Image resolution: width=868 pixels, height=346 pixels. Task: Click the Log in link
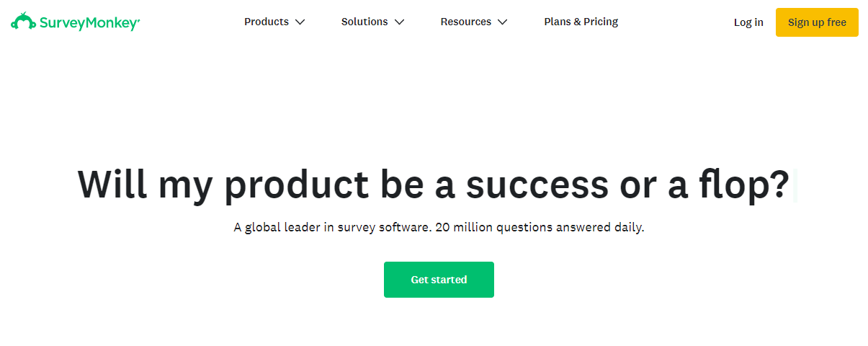(x=748, y=22)
